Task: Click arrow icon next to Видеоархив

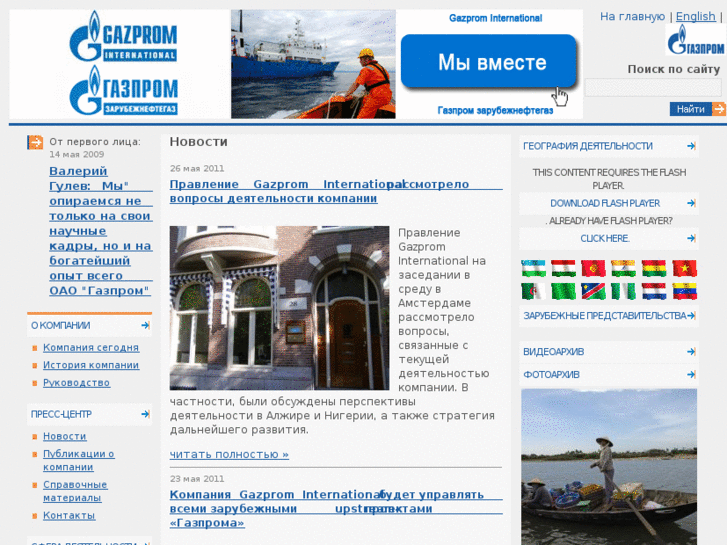Action: (x=691, y=352)
